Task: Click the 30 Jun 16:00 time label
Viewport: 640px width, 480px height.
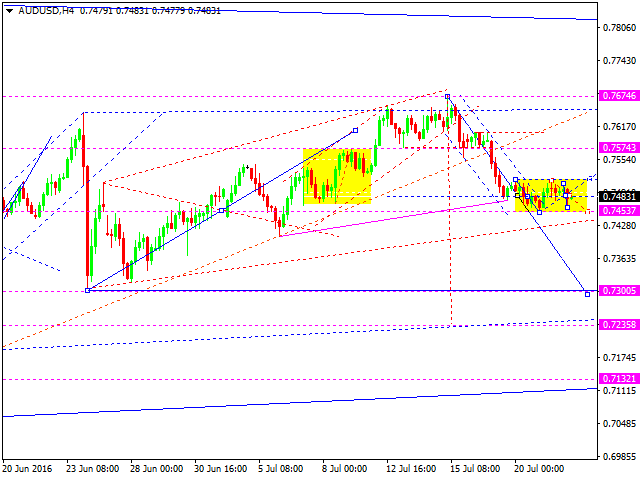Action: 221,469
